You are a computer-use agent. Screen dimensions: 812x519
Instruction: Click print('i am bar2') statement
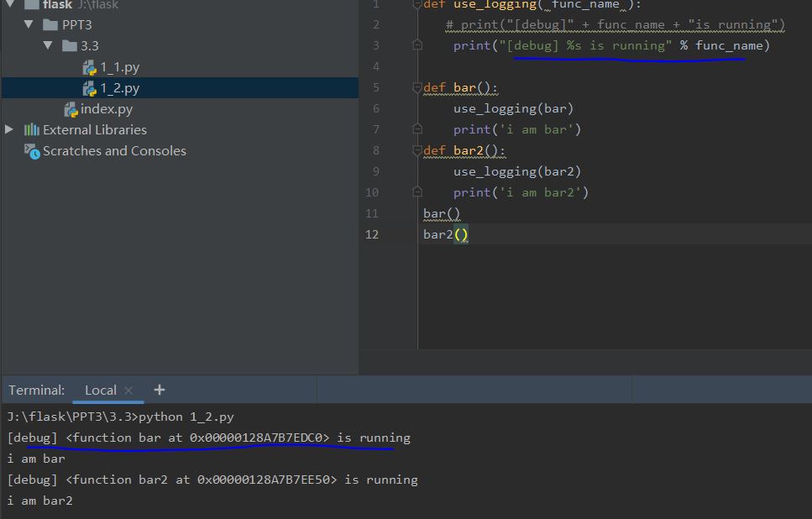point(521,192)
